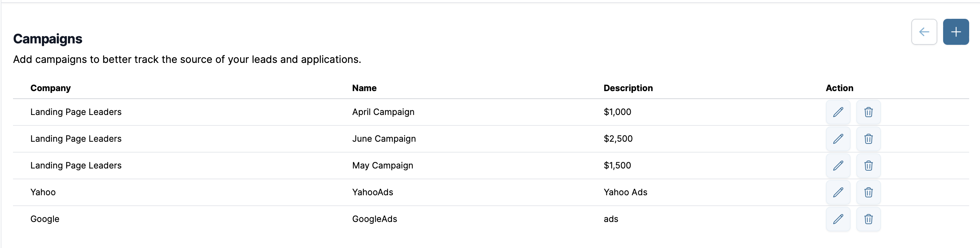Edit the April Campaign row
Screen dimensions: 980x248
pos(838,112)
